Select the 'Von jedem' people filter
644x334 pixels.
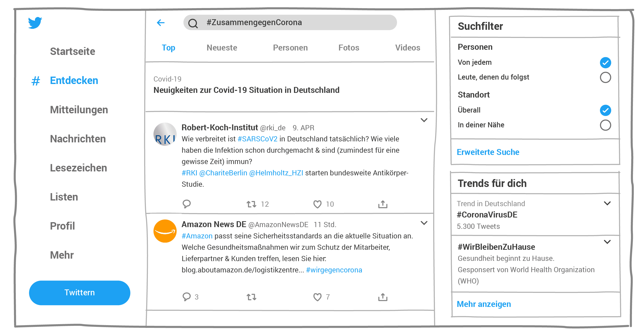click(605, 63)
